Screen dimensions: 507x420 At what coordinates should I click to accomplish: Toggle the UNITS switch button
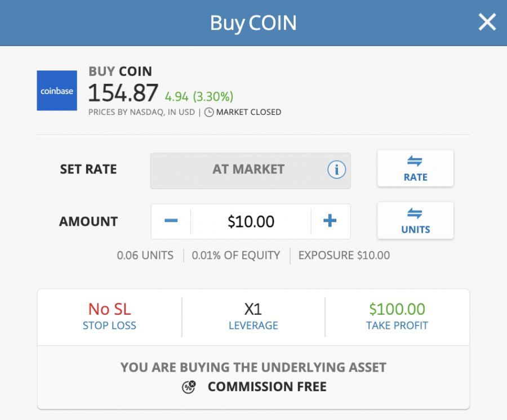point(416,221)
